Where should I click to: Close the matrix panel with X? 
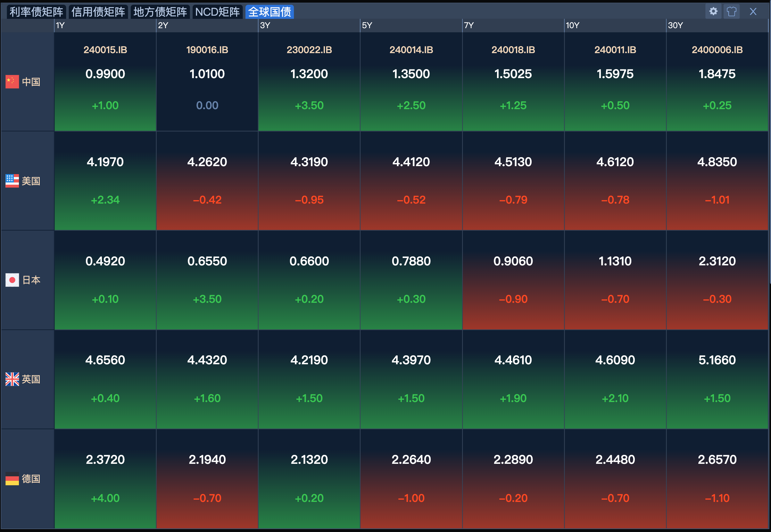click(753, 12)
